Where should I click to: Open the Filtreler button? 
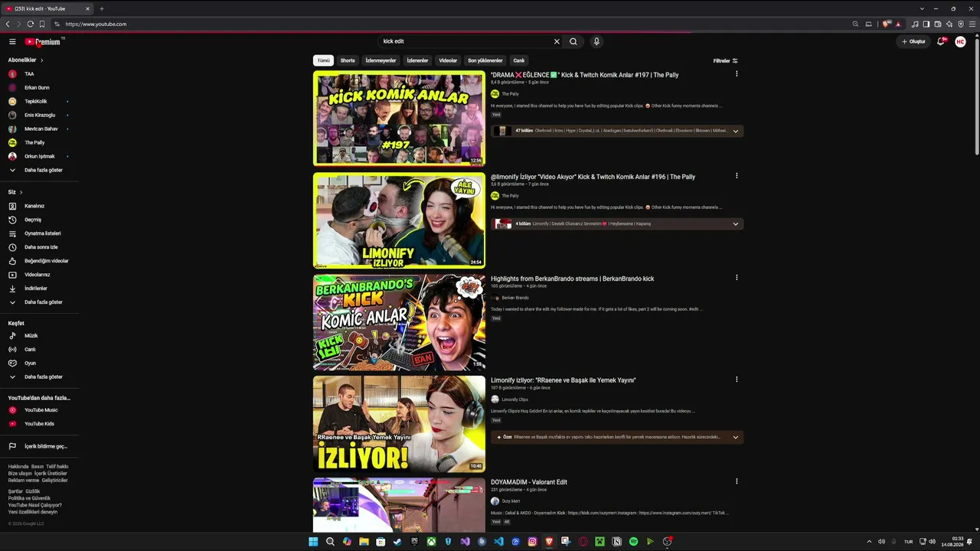(x=726, y=60)
